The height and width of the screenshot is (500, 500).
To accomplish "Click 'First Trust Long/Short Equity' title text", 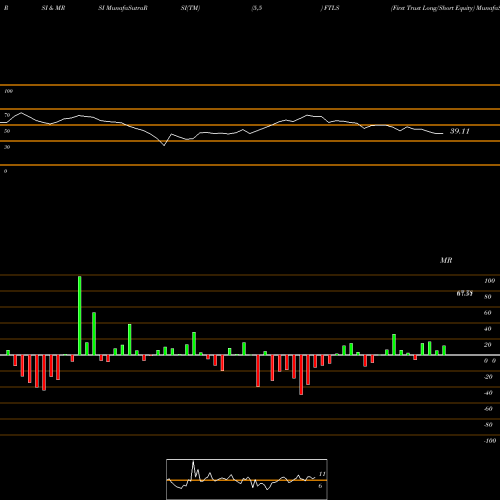I will [x=433, y=8].
